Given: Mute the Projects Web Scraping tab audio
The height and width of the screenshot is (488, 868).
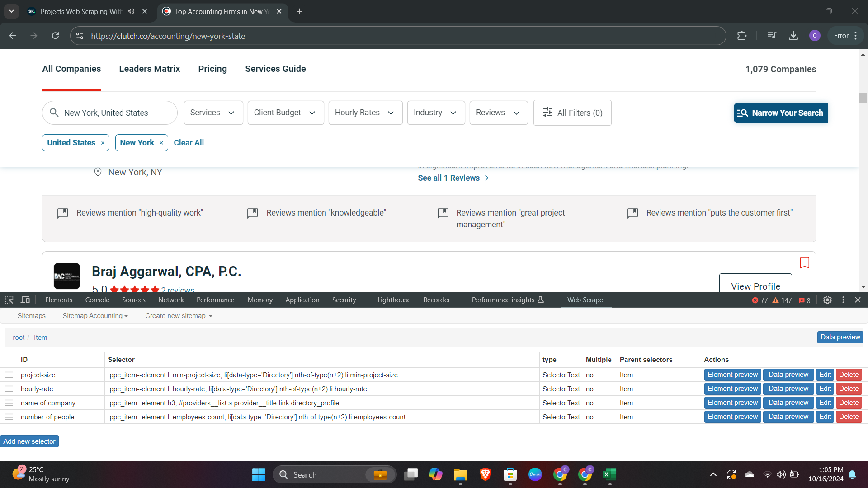Looking at the screenshot, I should 131,11.
